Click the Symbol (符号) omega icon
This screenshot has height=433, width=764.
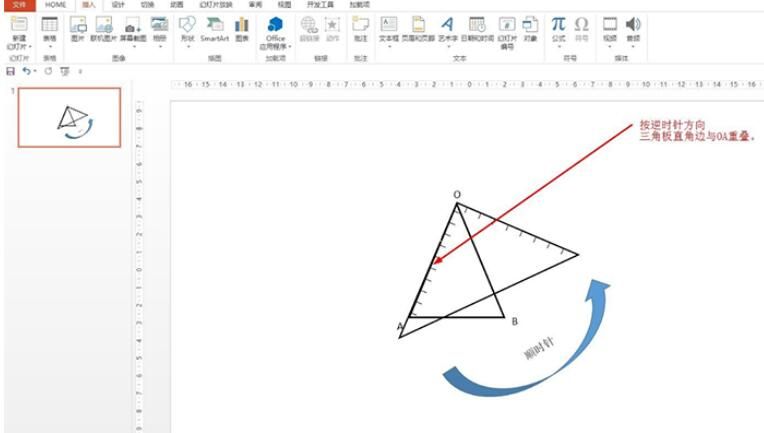(581, 24)
